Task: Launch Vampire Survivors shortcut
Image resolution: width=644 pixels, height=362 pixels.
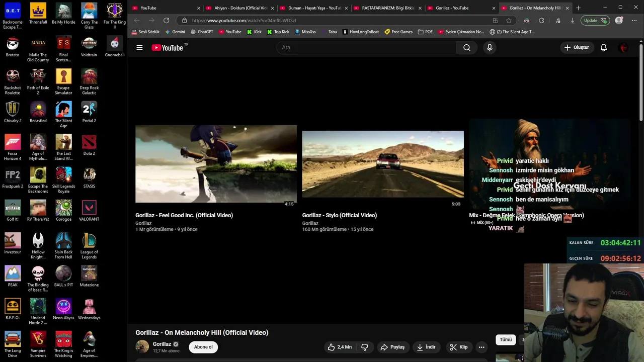Action: click(38, 344)
